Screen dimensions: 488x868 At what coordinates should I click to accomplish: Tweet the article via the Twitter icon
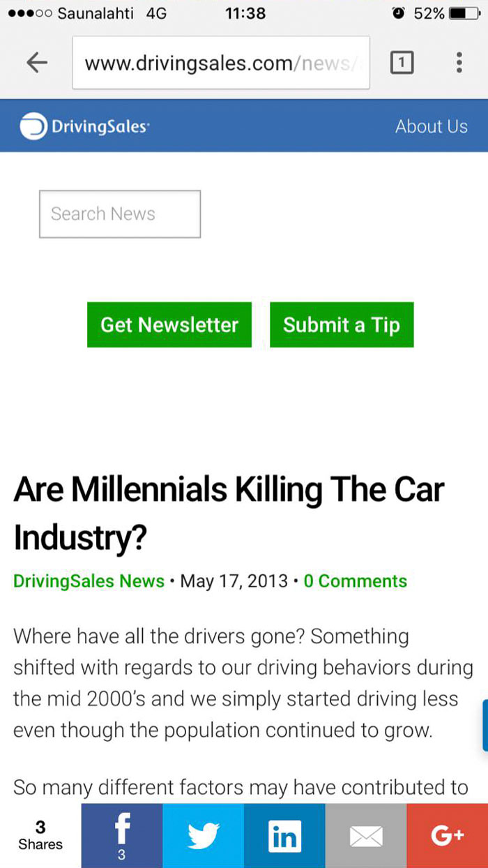pos(203,835)
